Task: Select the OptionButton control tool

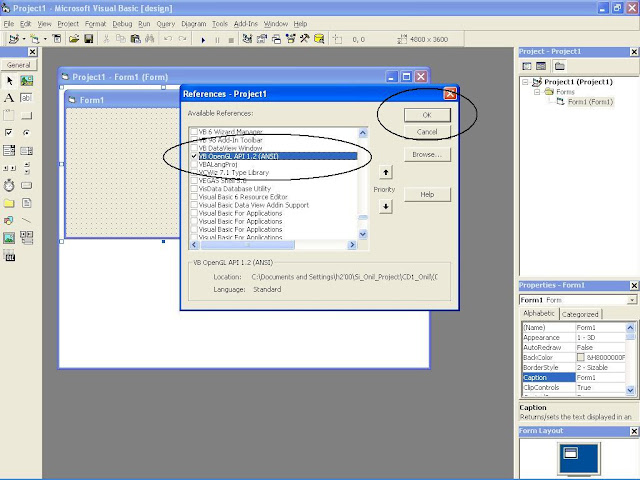Action: coord(27,133)
